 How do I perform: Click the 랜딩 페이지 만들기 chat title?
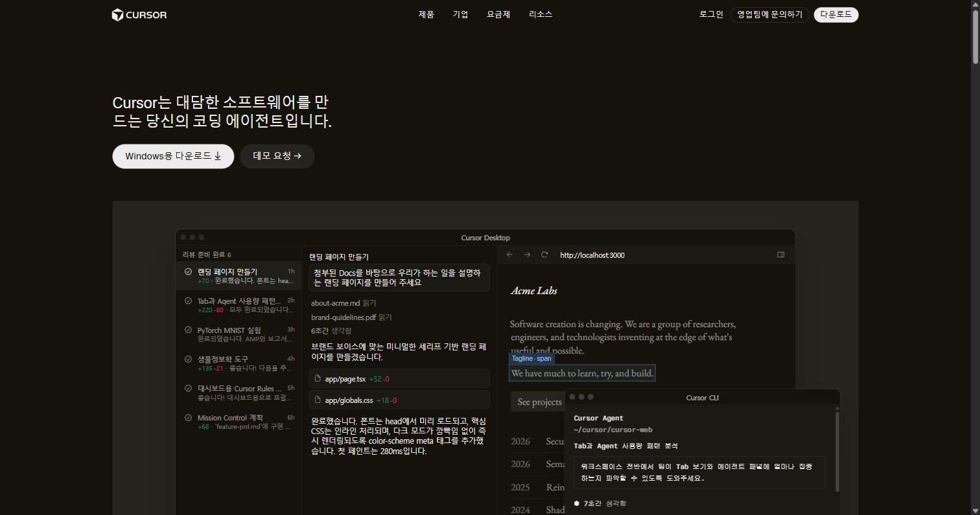(x=339, y=257)
